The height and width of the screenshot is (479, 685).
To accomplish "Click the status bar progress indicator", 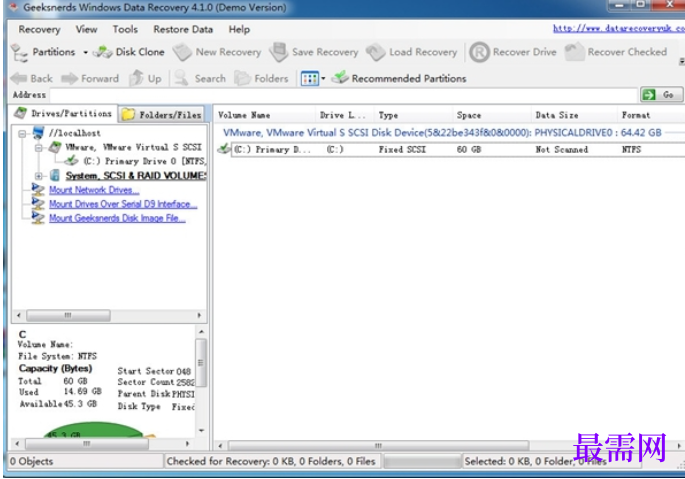I will point(422,462).
